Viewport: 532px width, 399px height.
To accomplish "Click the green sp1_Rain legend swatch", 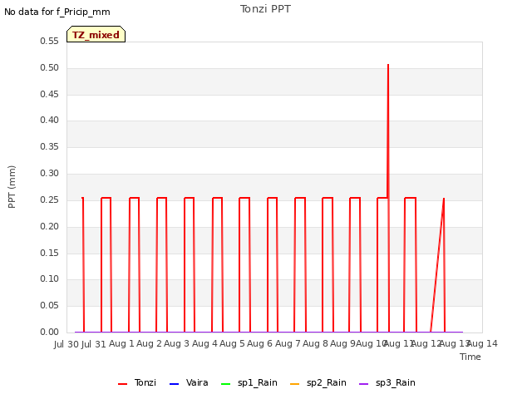I will tap(225, 384).
